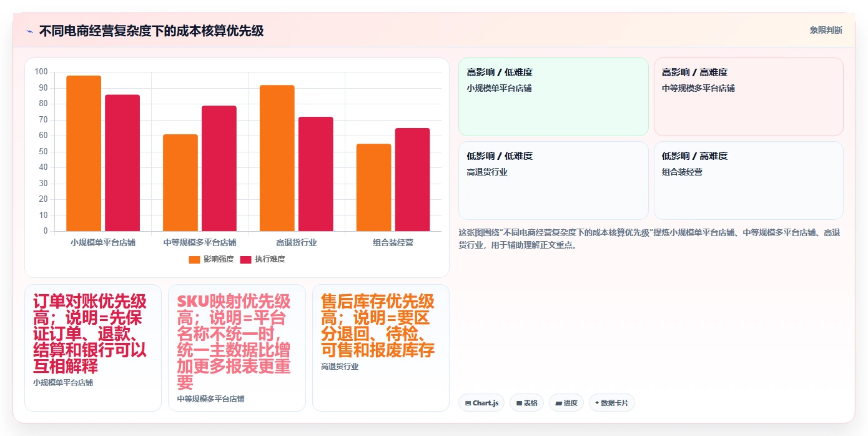Click the 售后库存优先级高 data card headline
Viewport: 868px width, 436px height.
coord(378,325)
